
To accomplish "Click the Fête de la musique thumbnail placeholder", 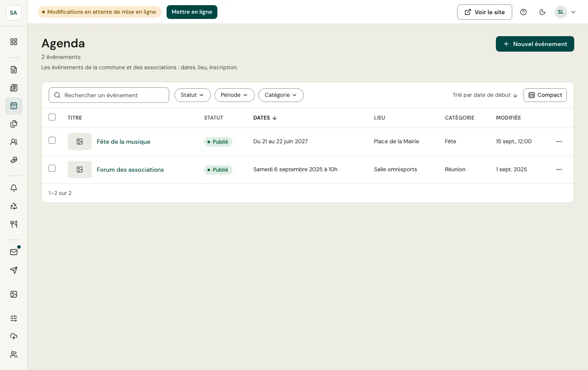I will 80,142.
